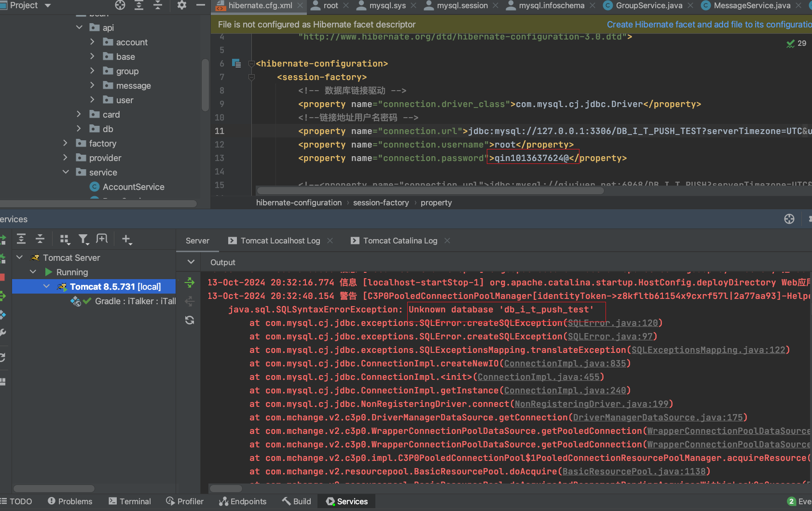Select AccountService class in tree
This screenshot has height=511, width=812.
coord(127,187)
